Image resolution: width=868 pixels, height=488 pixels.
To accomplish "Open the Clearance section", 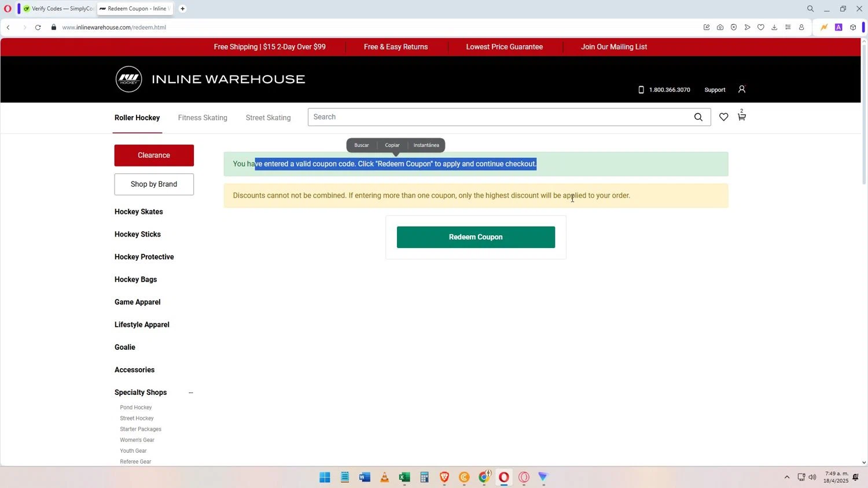I will (154, 156).
